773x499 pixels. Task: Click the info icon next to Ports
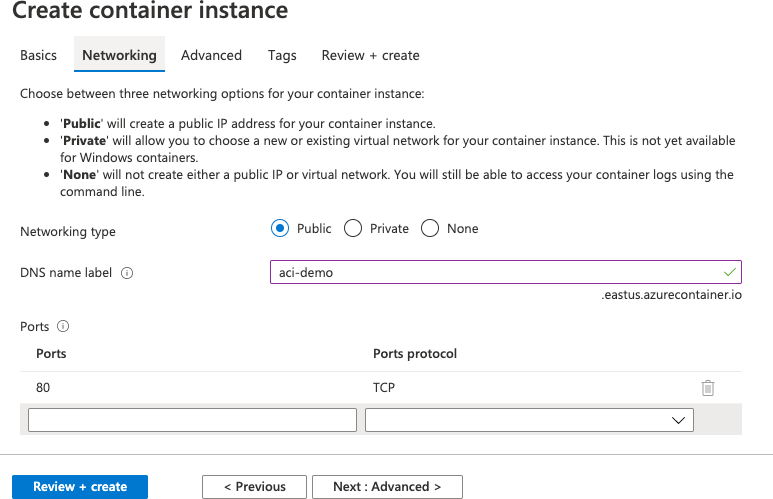click(x=63, y=326)
